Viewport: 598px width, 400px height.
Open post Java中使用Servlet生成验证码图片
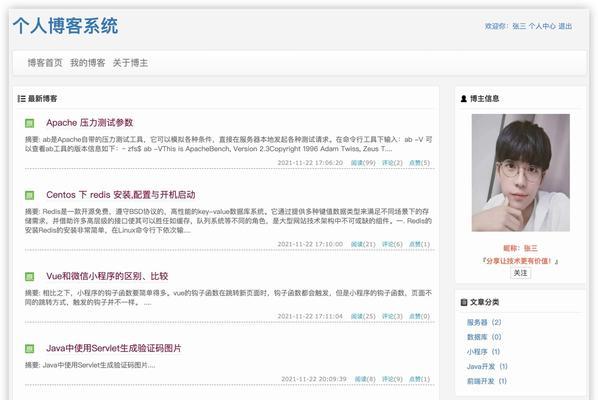tap(114, 348)
